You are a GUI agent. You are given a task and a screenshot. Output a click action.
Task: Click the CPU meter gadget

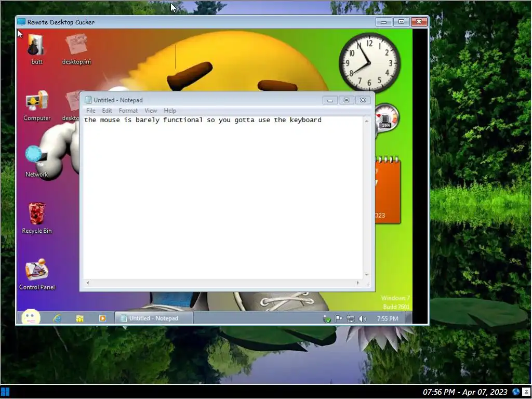[x=388, y=119]
